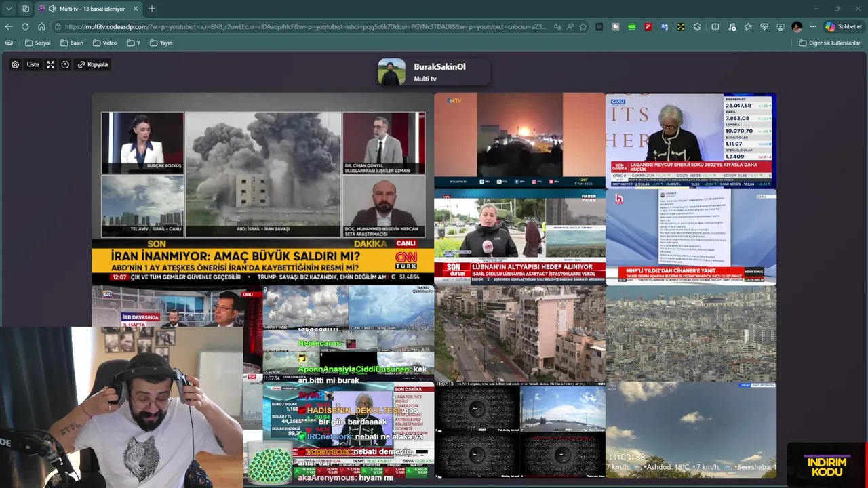Close the Multi tv tab
The width and height of the screenshot is (868, 488).
coord(136,9)
